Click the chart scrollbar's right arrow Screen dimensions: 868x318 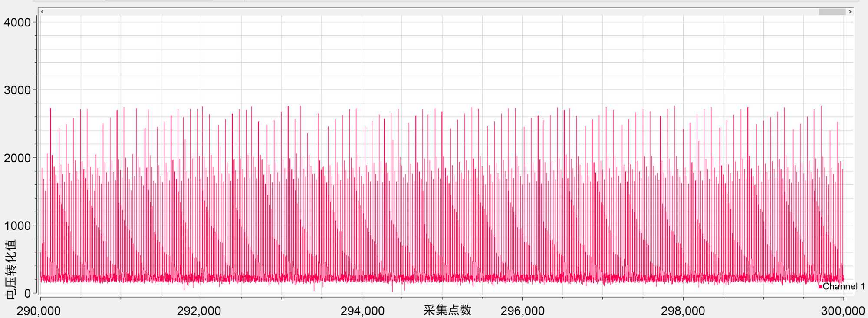click(850, 12)
